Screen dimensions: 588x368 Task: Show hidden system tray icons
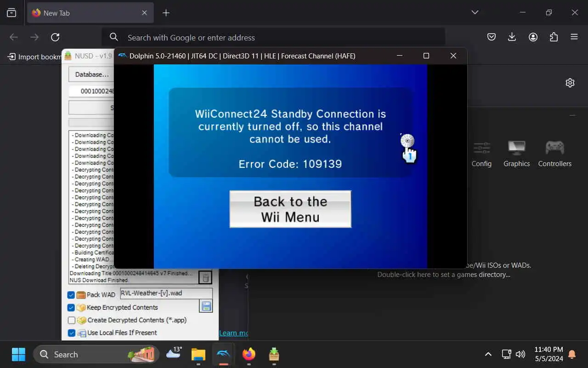tap(488, 354)
